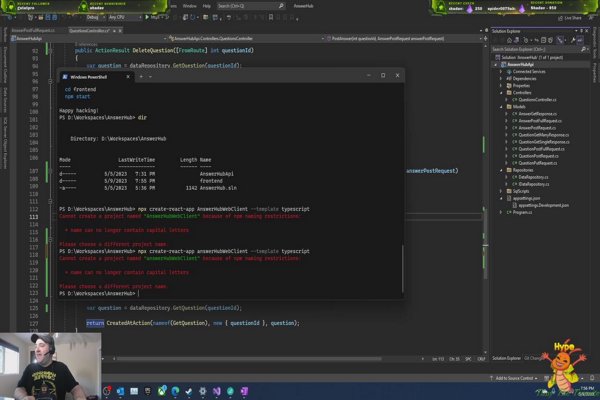Expand the Connected Services node
Image resolution: width=600 pixels, height=400 pixels.
click(x=501, y=72)
